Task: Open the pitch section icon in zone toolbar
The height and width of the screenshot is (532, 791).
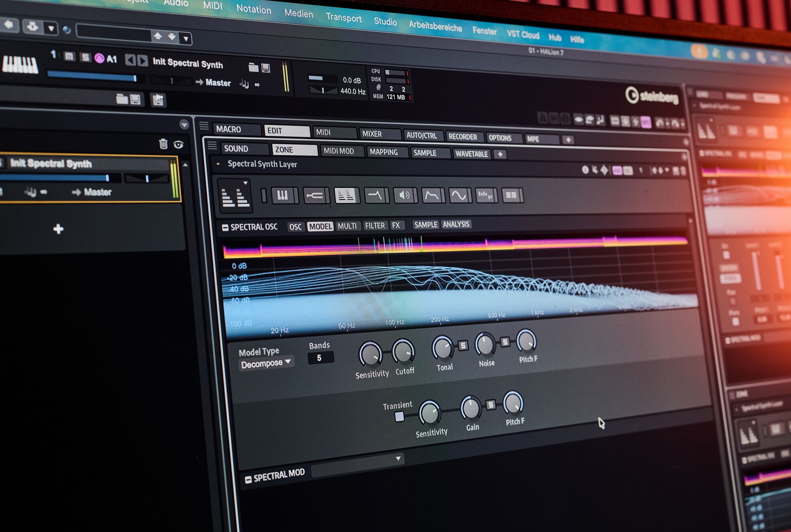Action: [x=315, y=195]
